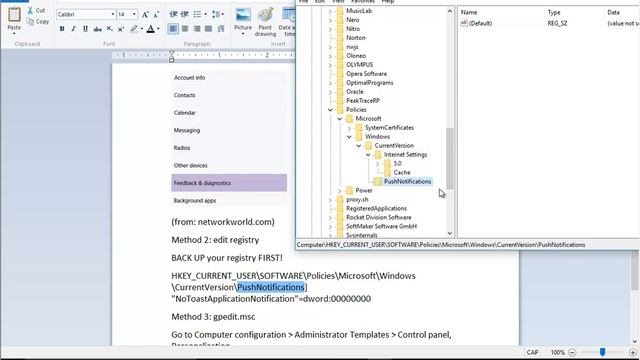Open the bullet list style dropdown arrow

tap(205, 15)
